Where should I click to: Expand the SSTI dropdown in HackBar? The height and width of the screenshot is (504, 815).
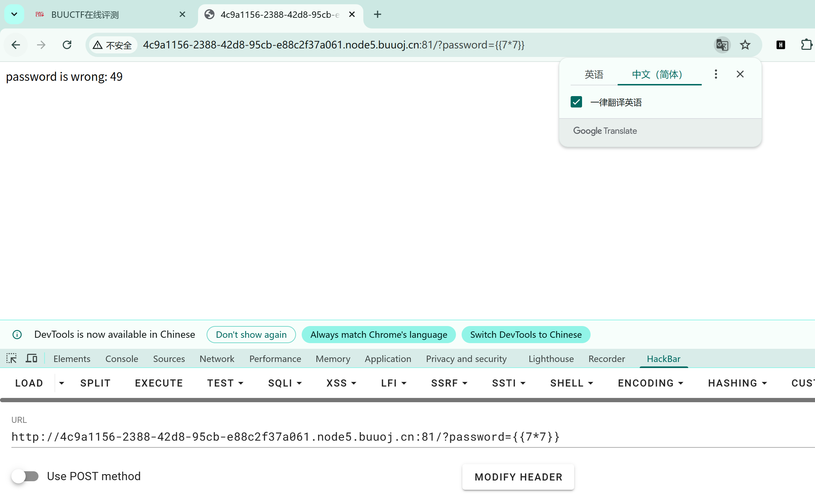pos(508,383)
